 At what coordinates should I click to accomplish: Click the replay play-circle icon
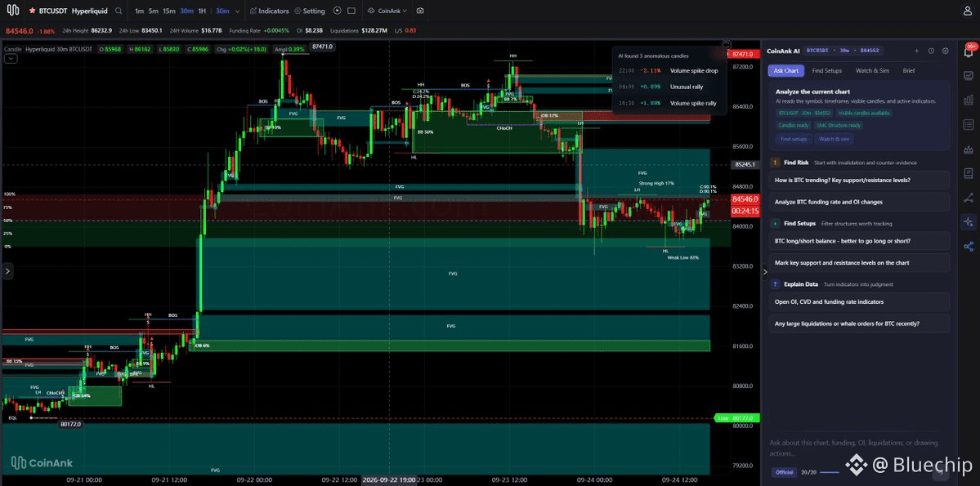point(338,11)
